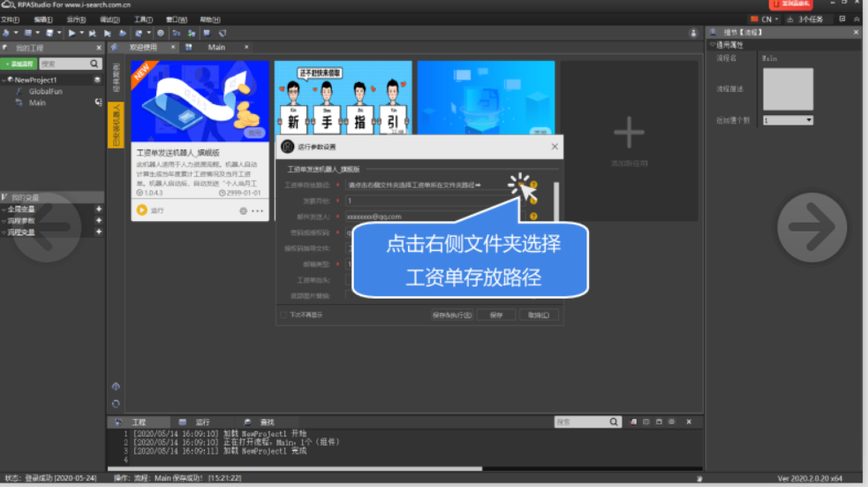Click folder icon beside salary path field
The height and width of the screenshot is (487, 868).
pos(522,185)
